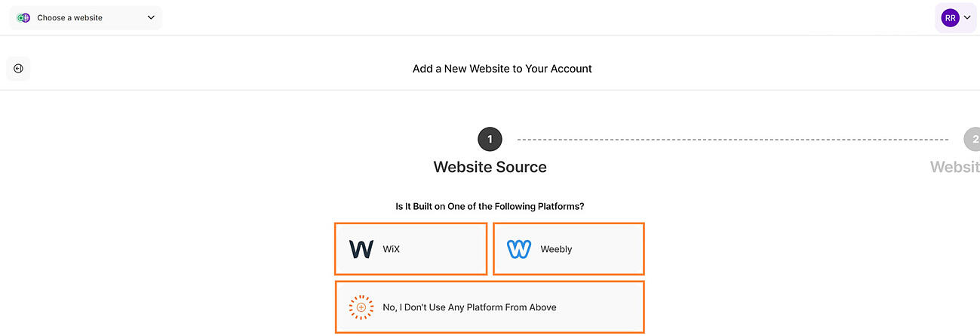980x336 pixels.
Task: Select the WiX platform option
Action: (411, 249)
